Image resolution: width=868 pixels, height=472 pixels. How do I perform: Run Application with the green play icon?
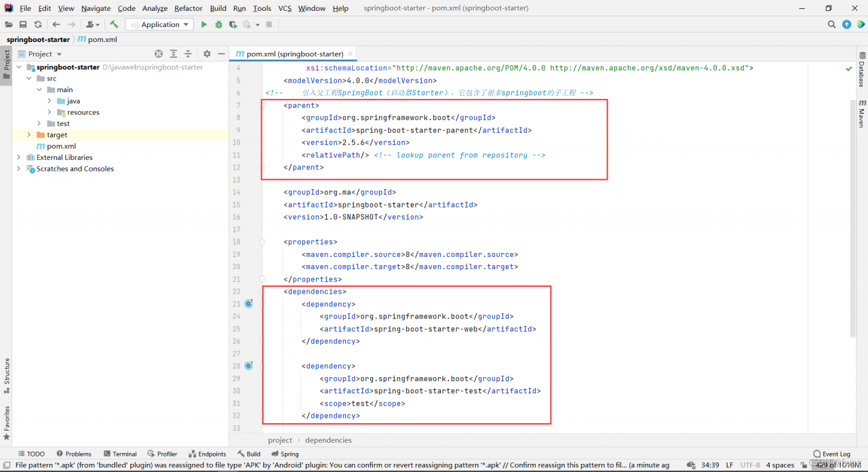tap(203, 24)
